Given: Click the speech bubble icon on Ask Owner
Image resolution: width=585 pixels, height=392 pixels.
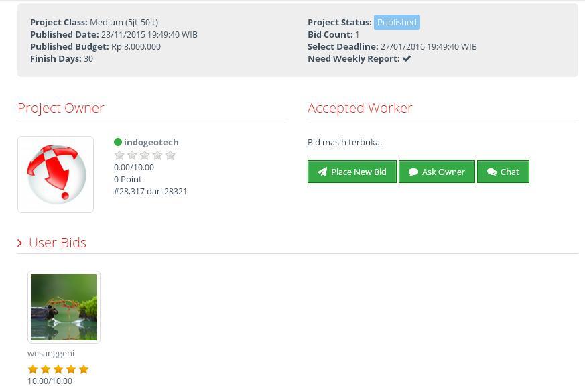Looking at the screenshot, I should (x=413, y=172).
